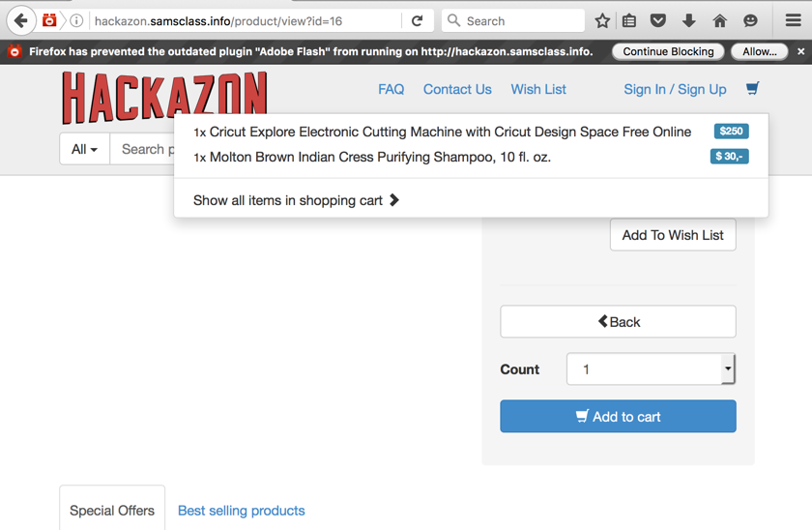Go back using the Back button
The width and height of the screenshot is (812, 530).
618,322
